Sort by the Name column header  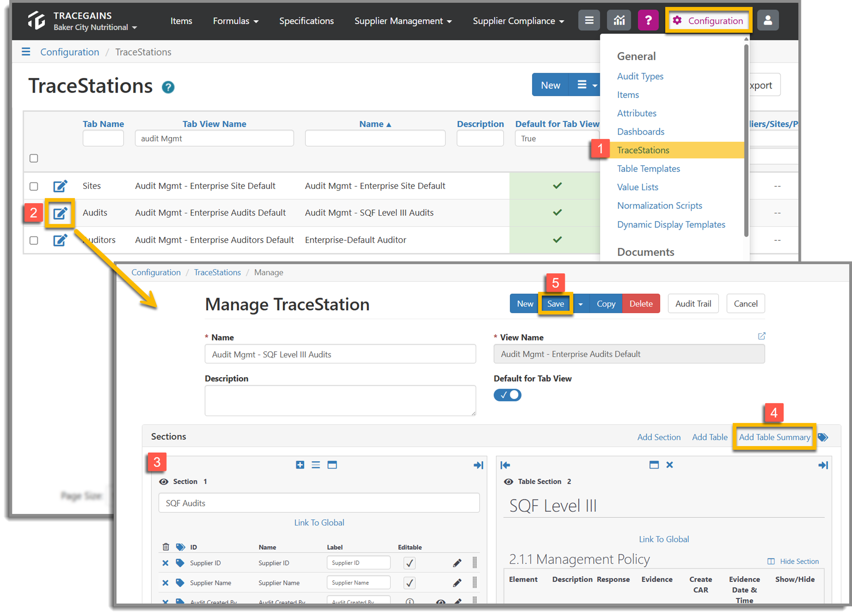tap(375, 124)
